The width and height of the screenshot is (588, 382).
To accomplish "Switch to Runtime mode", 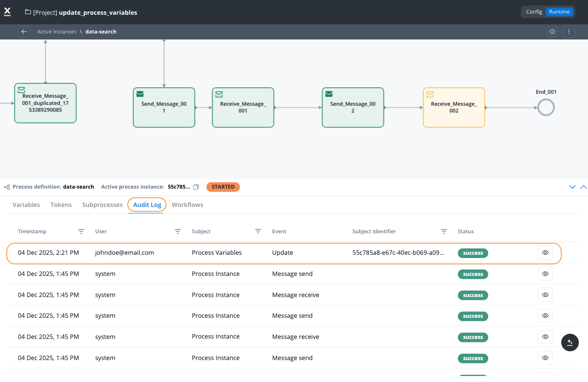I will click(x=559, y=12).
